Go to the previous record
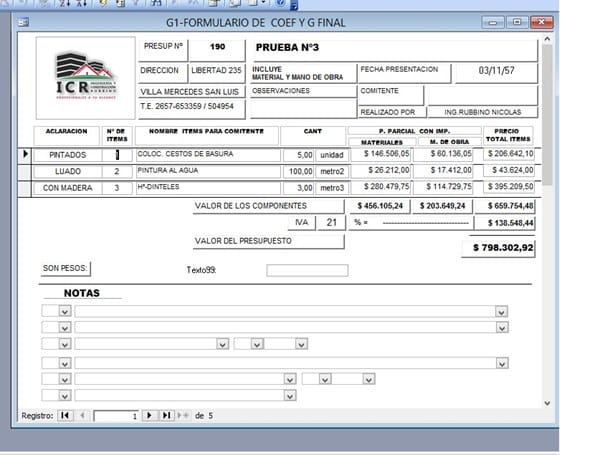Screen dimensions: 600x455 (81, 415)
